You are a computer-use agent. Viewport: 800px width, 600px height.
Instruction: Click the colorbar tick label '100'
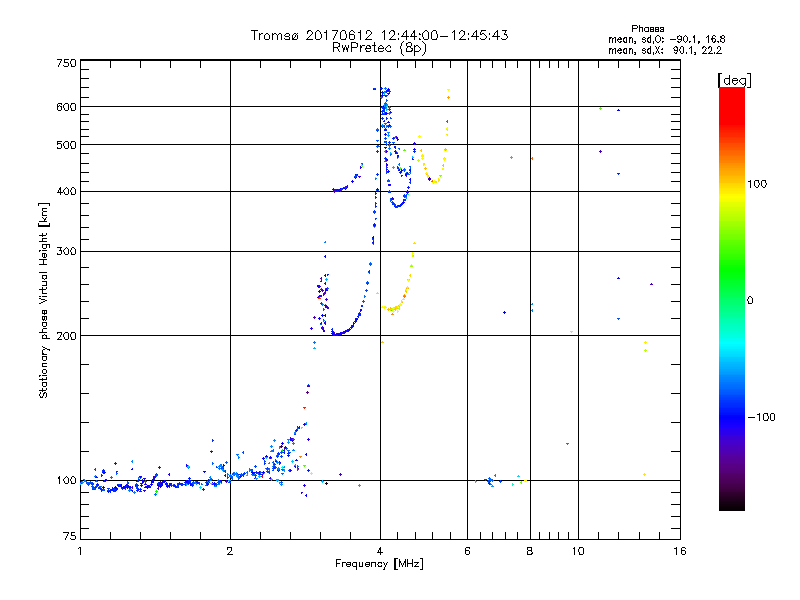coord(757,184)
